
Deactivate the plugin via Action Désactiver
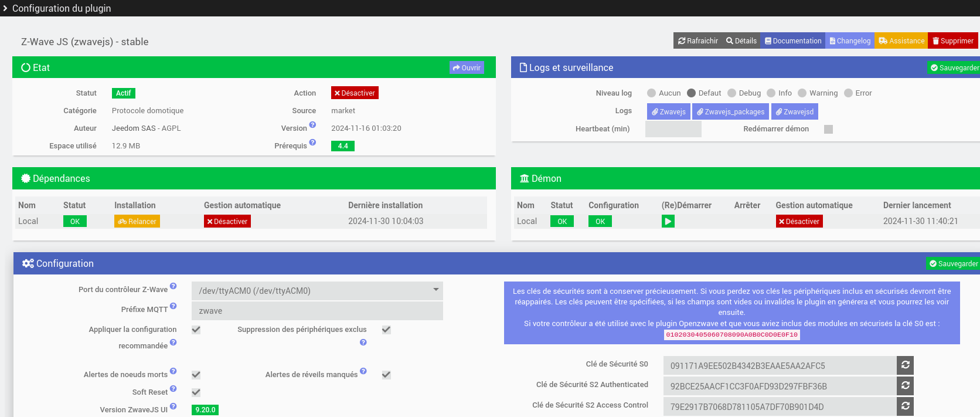pyautogui.click(x=355, y=93)
